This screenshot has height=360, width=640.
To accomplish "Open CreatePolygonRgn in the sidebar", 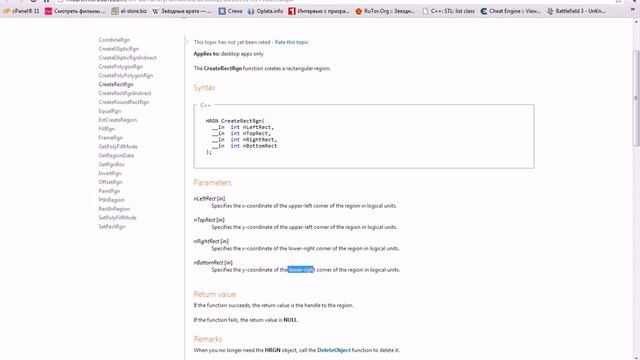I will click(120, 67).
